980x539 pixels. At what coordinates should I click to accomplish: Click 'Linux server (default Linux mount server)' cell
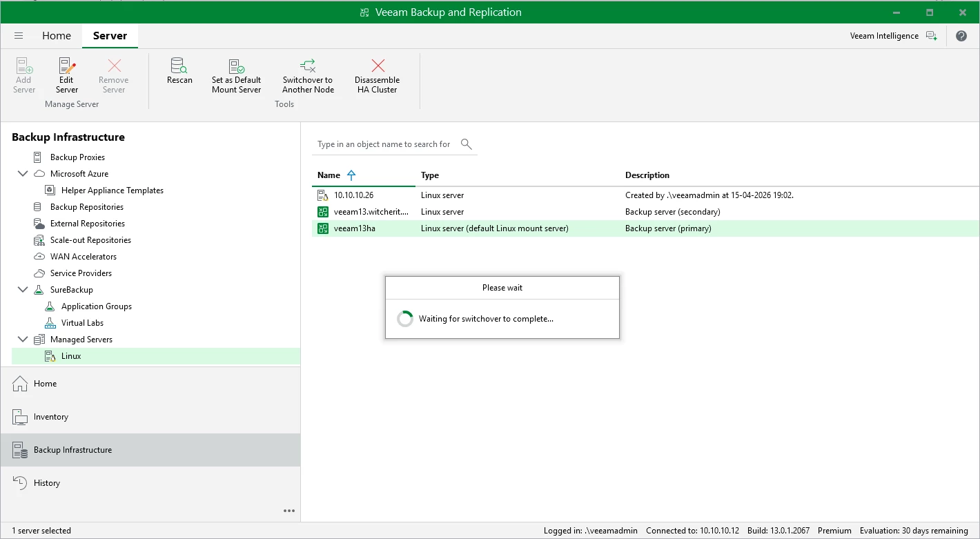pos(495,228)
